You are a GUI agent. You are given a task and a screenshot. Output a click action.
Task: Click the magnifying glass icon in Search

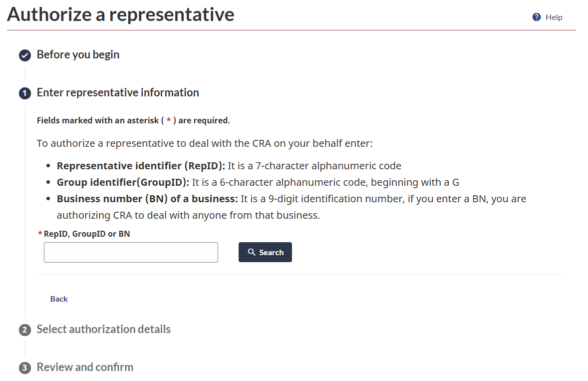(252, 252)
